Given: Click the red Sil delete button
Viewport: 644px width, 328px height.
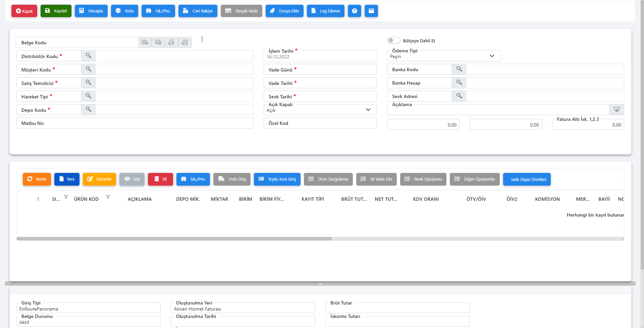Looking at the screenshot, I should point(160,179).
